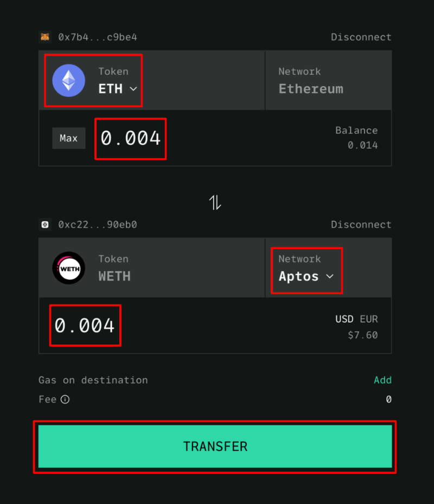Focus the source 0.004 amount field
The width and height of the screenshot is (434, 504).
[x=131, y=138]
